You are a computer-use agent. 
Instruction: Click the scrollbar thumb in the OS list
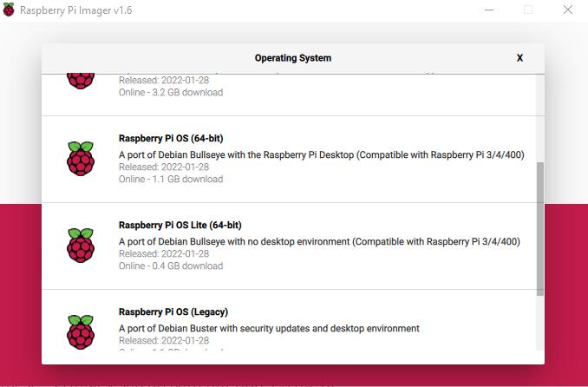click(x=540, y=227)
